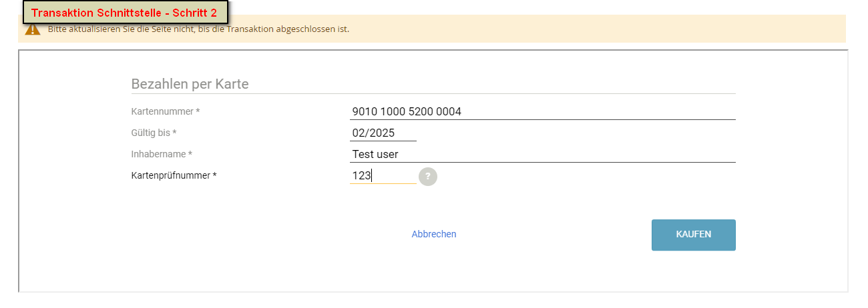Click the leading 9010 card number group

(365, 111)
